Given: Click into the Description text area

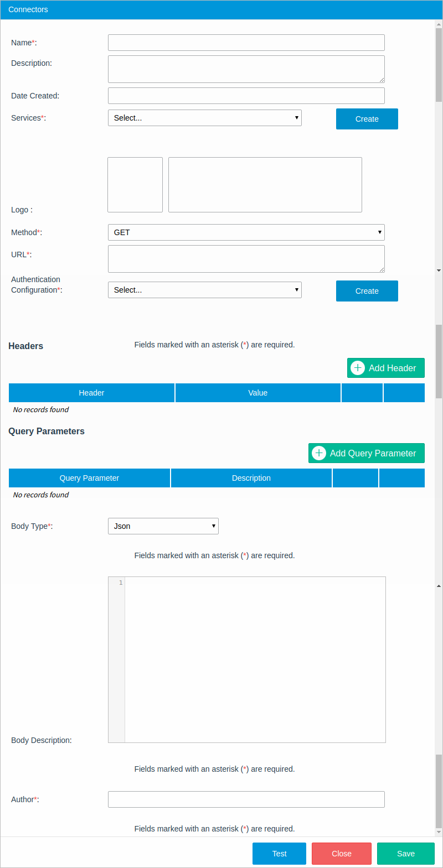Looking at the screenshot, I should tap(246, 69).
